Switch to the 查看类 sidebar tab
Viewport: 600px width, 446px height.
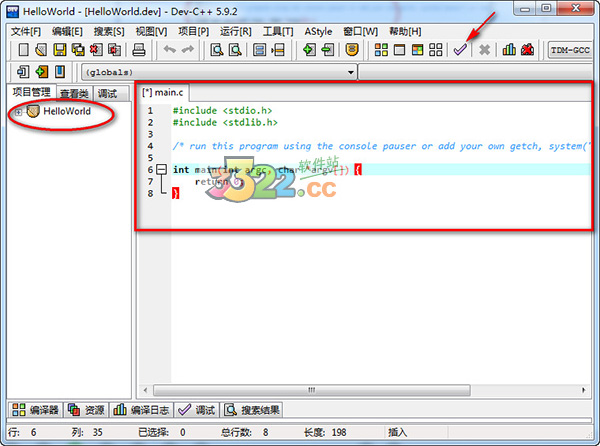[x=74, y=93]
